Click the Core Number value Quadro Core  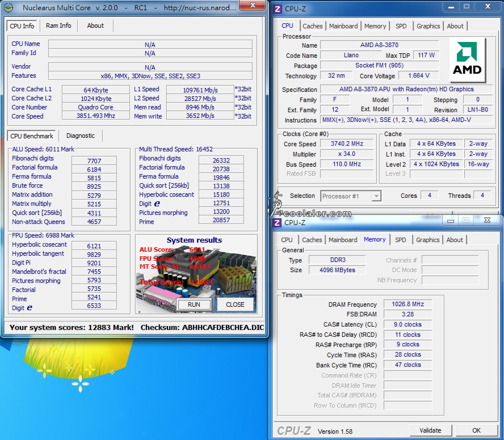[x=96, y=107]
